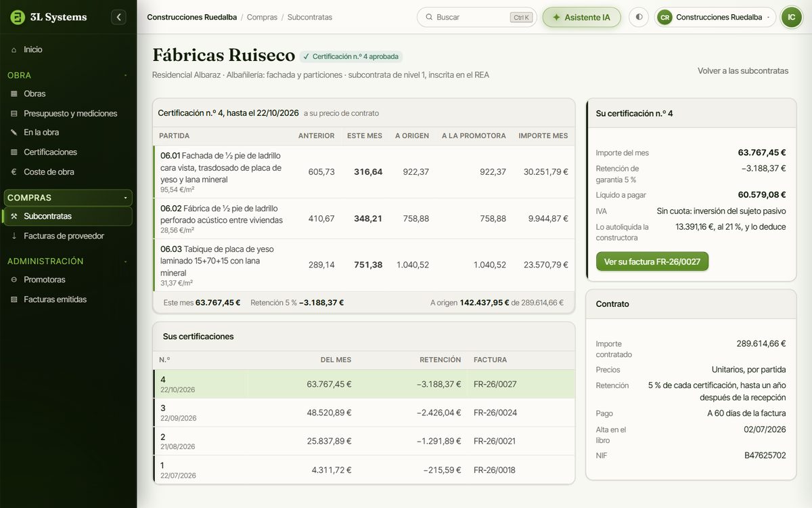Click the Facturas emitidas icon
This screenshot has width=812, height=508.
(x=14, y=299)
